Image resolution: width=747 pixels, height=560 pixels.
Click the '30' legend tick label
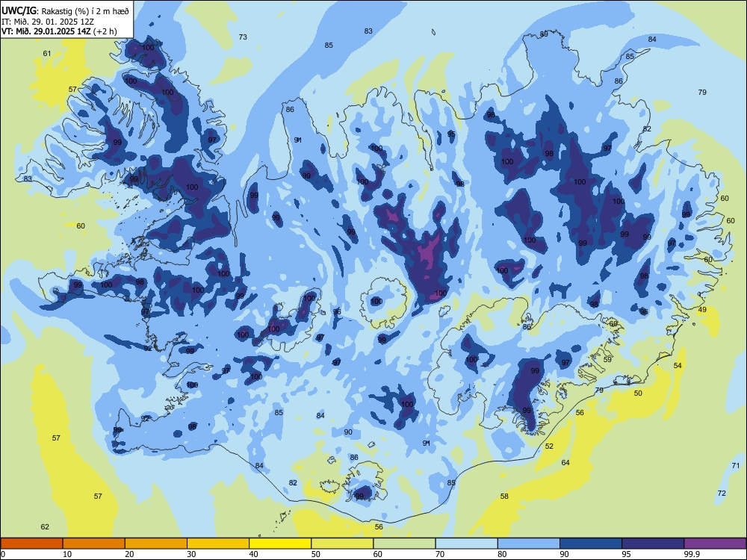(191, 554)
